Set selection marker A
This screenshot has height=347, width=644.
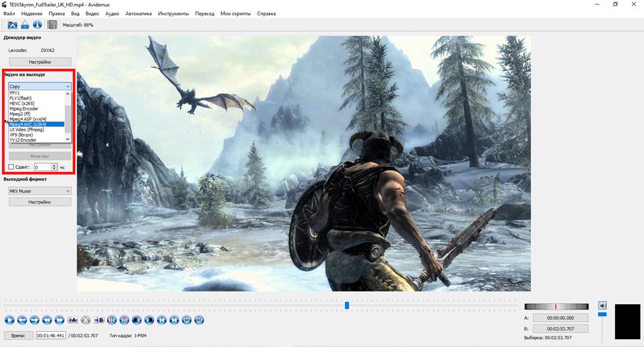73,320
